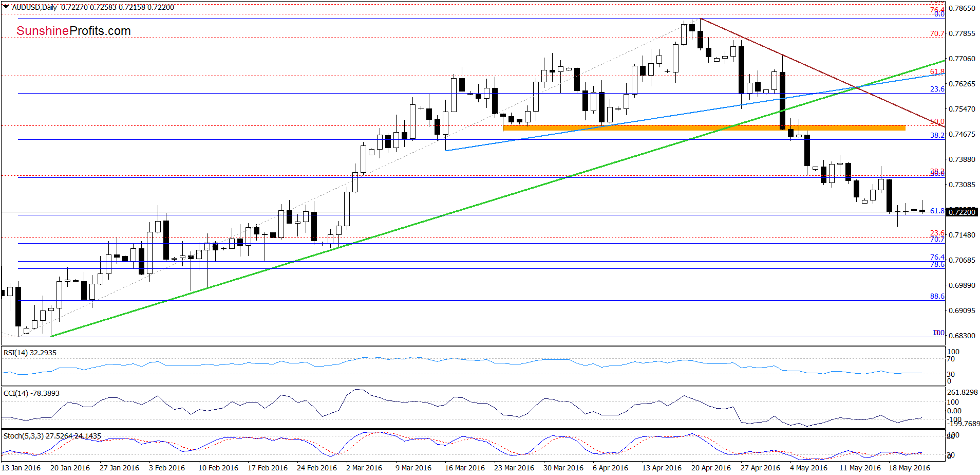Click the 17 Feb 2016 date label
Viewport: 980px width, 475px height.
[x=268, y=468]
